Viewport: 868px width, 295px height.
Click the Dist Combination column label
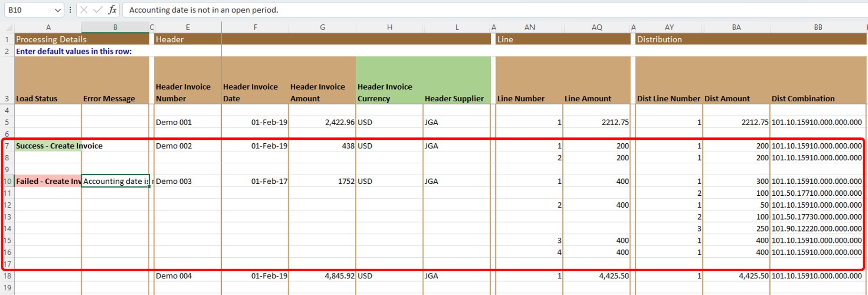pos(803,99)
